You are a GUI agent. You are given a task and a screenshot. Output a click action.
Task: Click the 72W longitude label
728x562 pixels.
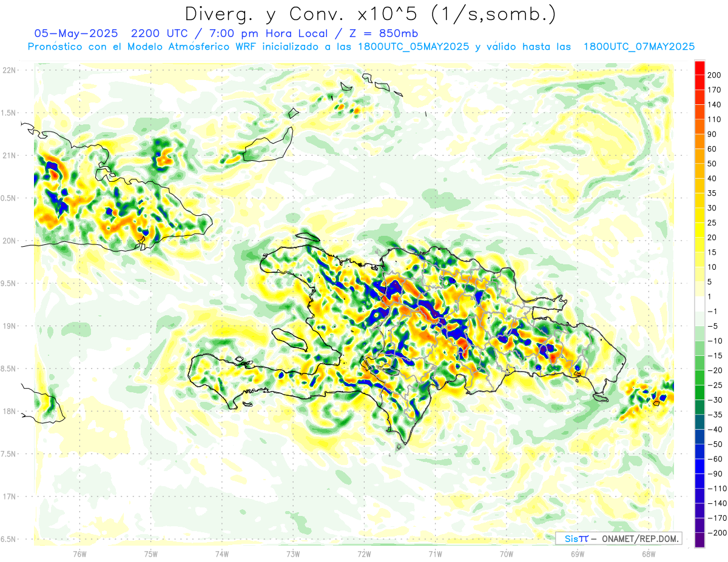364,554
